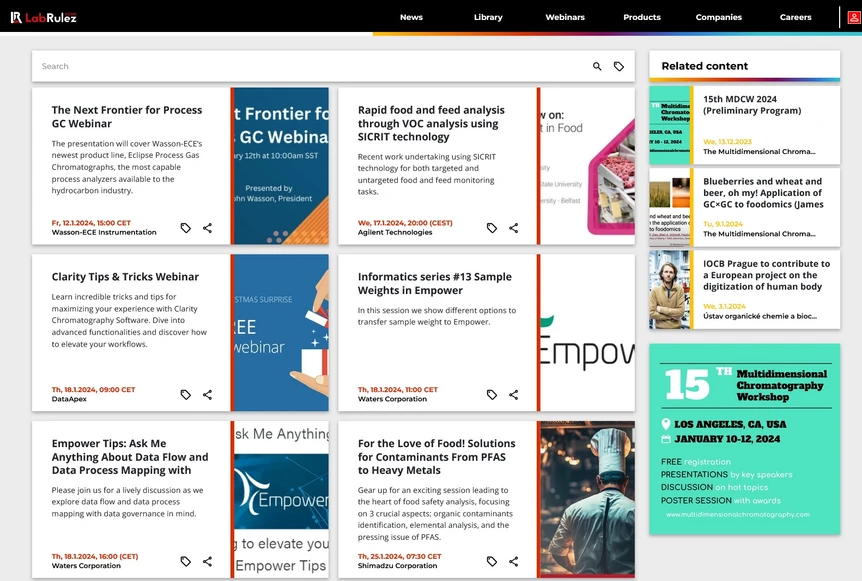Click tag icon on Empower Tips card
The width and height of the screenshot is (862, 581).
pos(186,561)
